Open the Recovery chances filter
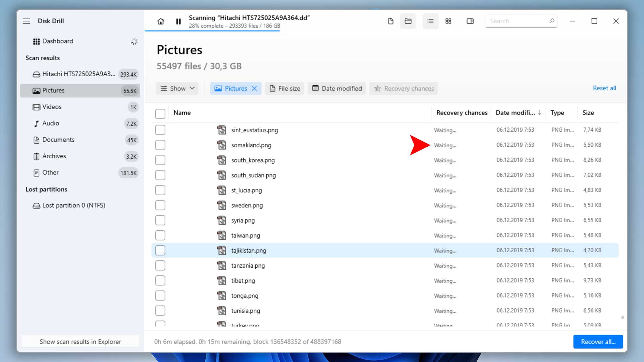 click(404, 88)
